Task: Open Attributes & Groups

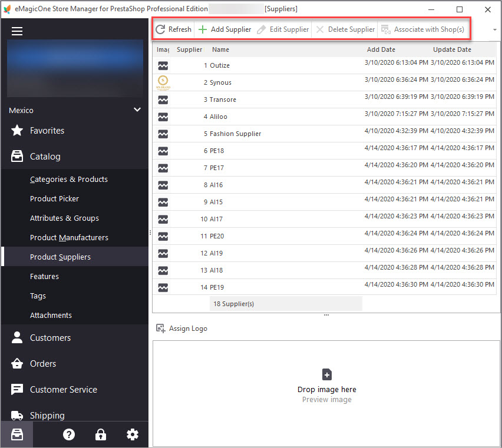Action: click(x=64, y=218)
